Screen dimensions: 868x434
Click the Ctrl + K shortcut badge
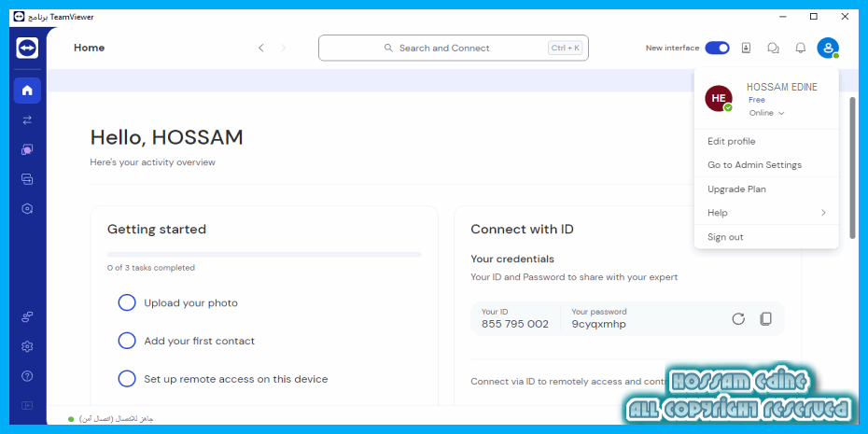point(566,49)
